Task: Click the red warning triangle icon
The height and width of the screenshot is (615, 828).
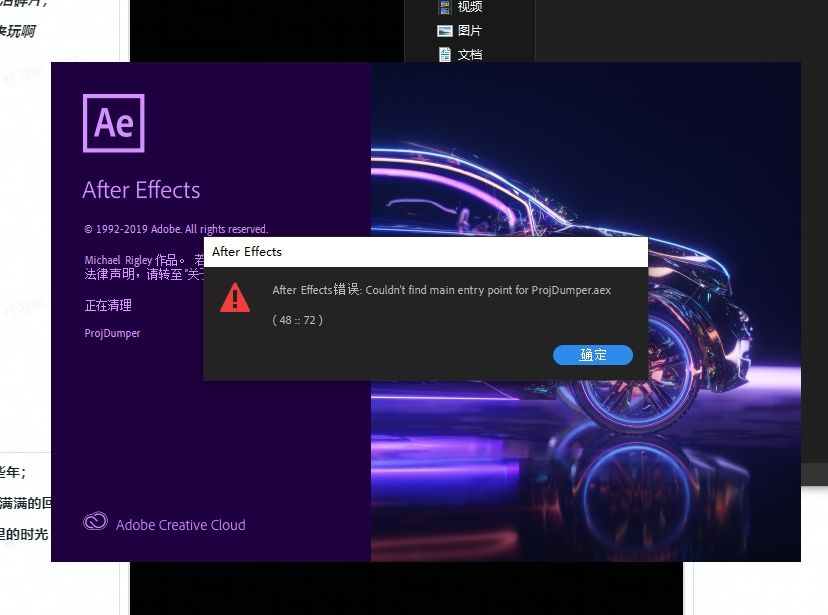Action: point(235,297)
